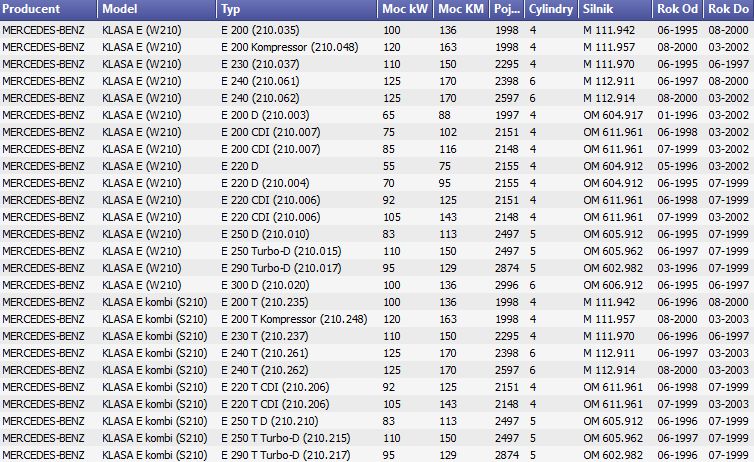Click engine code OM 606.912
The height and width of the screenshot is (462, 754).
click(613, 285)
